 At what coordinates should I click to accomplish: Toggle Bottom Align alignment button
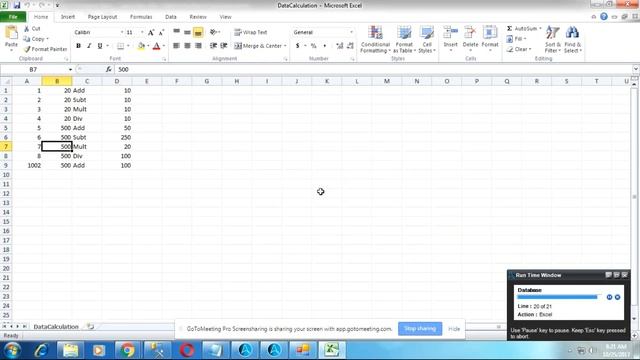point(198,32)
